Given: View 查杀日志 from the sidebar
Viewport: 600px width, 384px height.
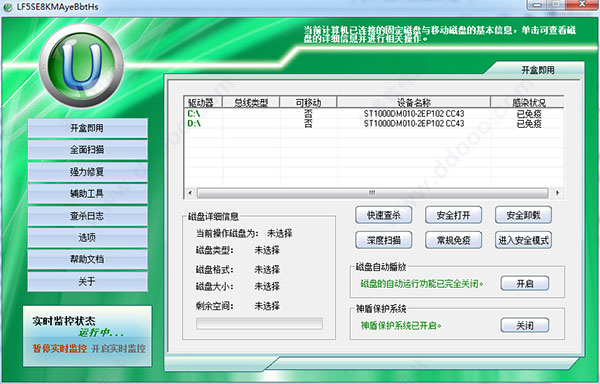Looking at the screenshot, I should 87,216.
